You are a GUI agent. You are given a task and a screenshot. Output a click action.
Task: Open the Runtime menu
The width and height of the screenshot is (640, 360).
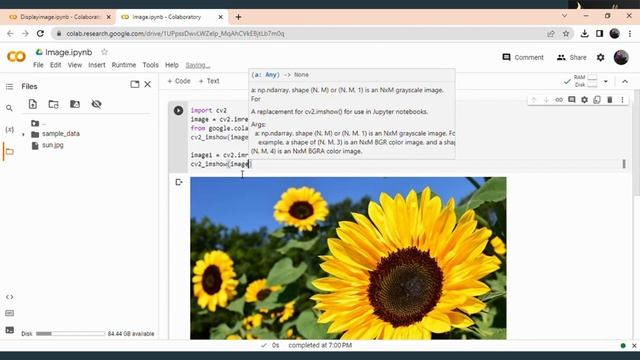[124, 65]
